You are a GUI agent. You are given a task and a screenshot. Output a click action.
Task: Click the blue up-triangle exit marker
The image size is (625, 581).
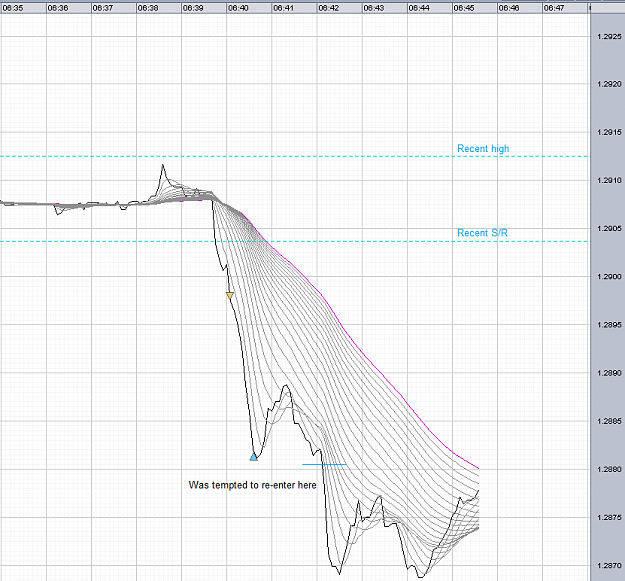[x=254, y=457]
